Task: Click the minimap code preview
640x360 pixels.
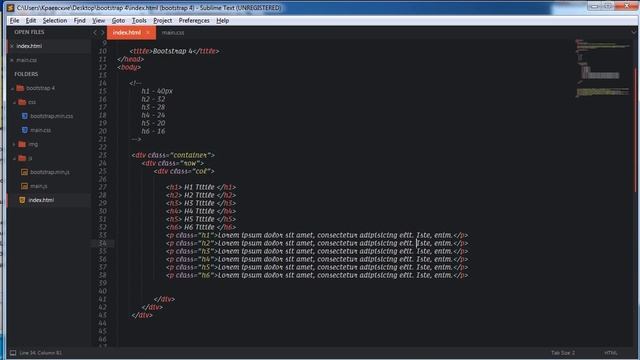Action: coord(602,69)
